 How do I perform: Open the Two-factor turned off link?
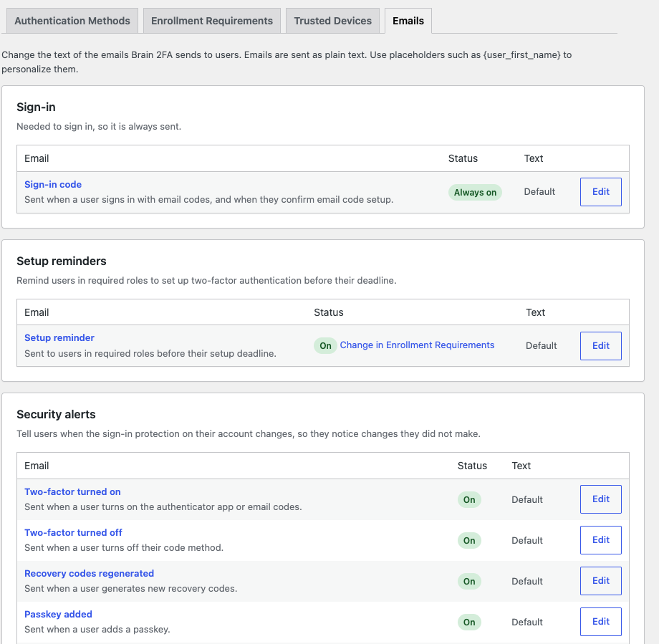point(73,532)
